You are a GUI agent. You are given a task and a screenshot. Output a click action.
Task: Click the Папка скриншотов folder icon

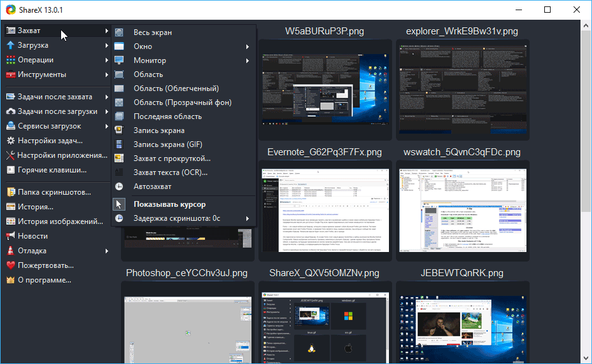click(x=11, y=192)
